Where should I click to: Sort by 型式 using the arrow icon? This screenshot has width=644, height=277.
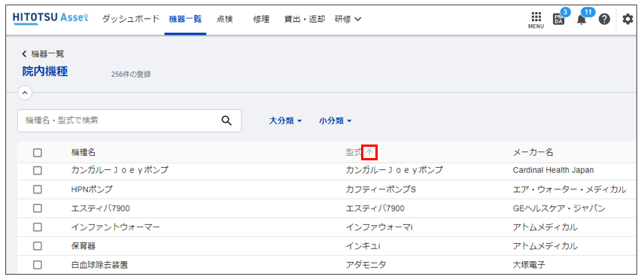coord(369,153)
